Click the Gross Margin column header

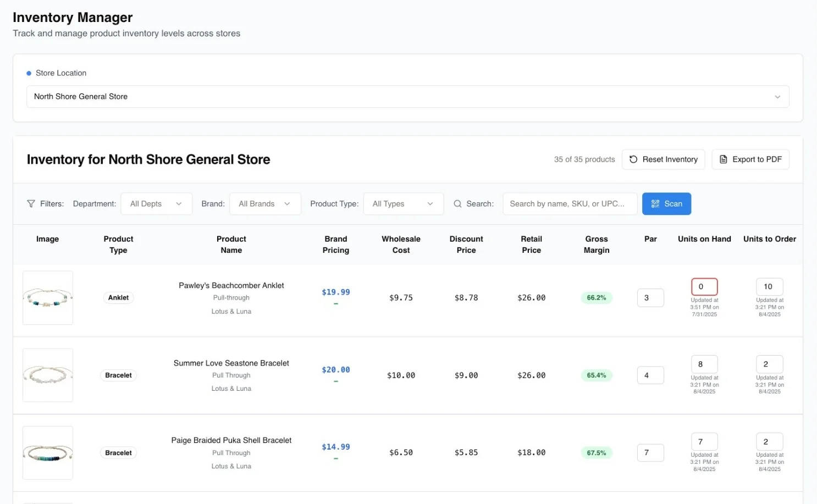point(597,245)
